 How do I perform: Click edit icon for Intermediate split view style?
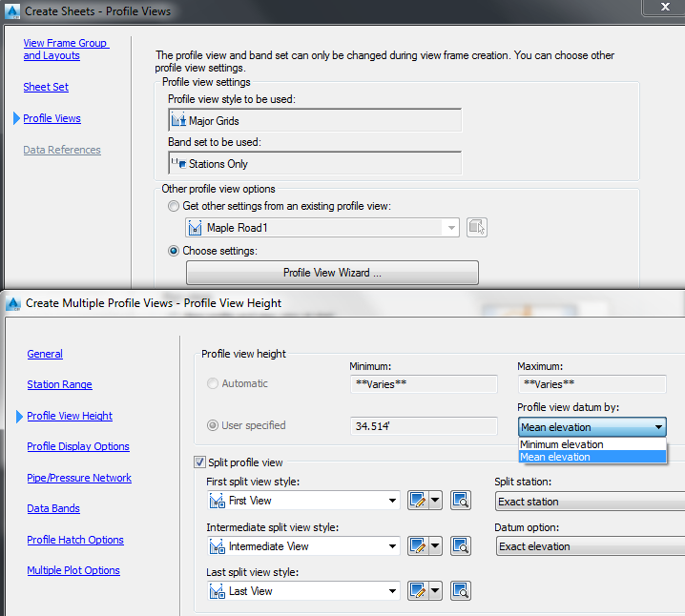(x=418, y=546)
